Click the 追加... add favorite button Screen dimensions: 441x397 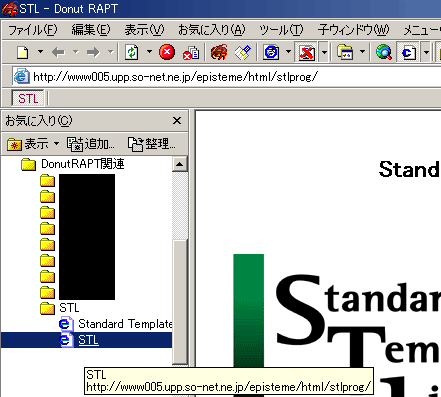pos(91,144)
